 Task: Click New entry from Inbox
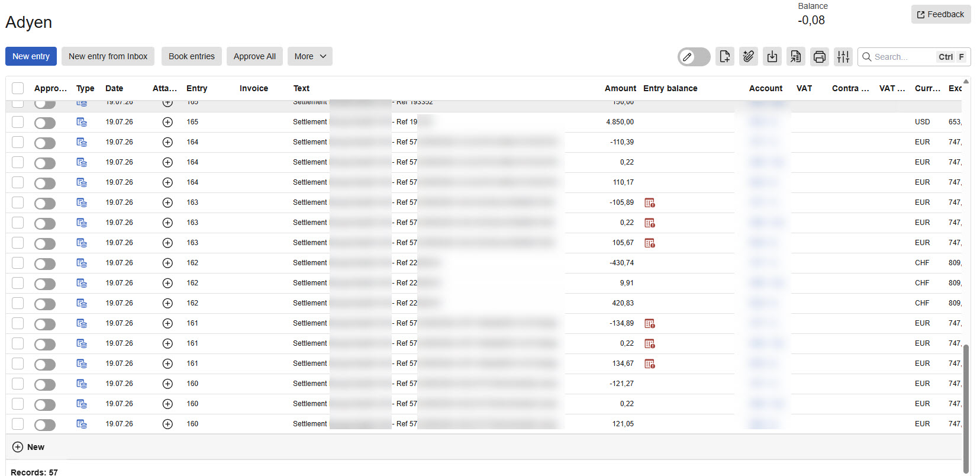[x=108, y=56]
